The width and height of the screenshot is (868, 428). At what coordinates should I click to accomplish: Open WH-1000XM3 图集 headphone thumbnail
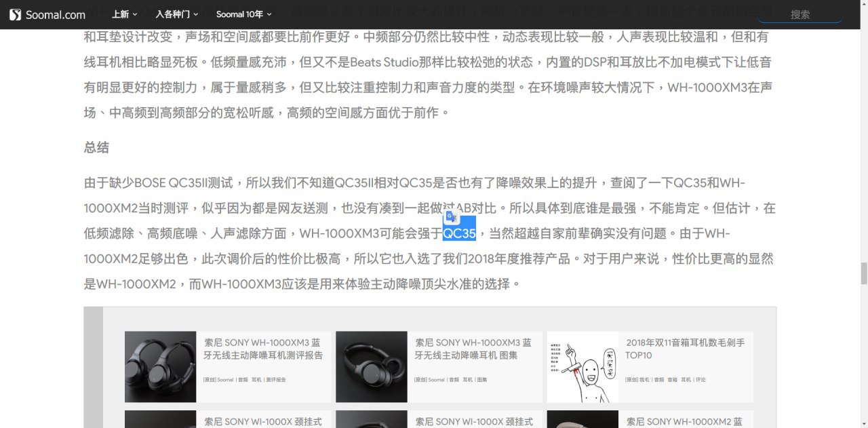tap(372, 367)
